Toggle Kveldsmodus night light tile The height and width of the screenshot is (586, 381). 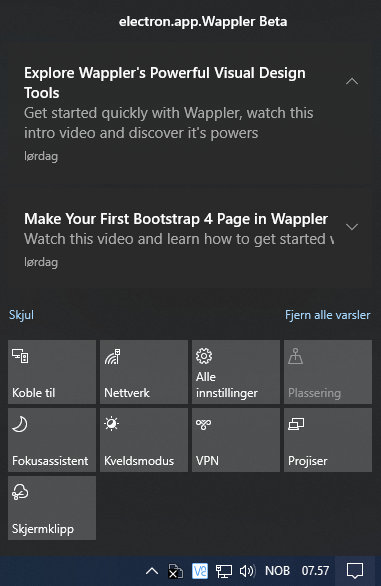pos(144,440)
